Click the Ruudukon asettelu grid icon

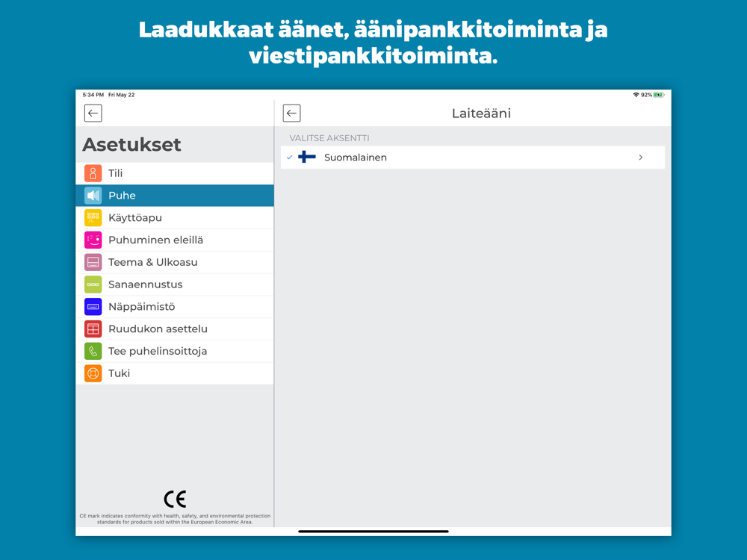(x=93, y=329)
